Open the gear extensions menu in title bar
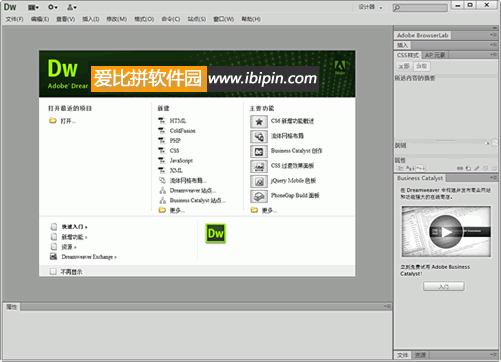 (x=52, y=7)
